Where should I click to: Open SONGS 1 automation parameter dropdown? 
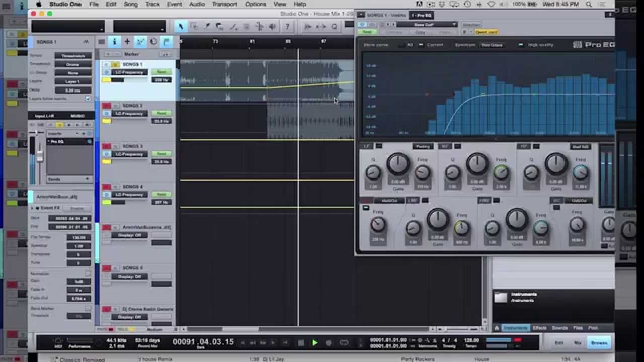129,72
